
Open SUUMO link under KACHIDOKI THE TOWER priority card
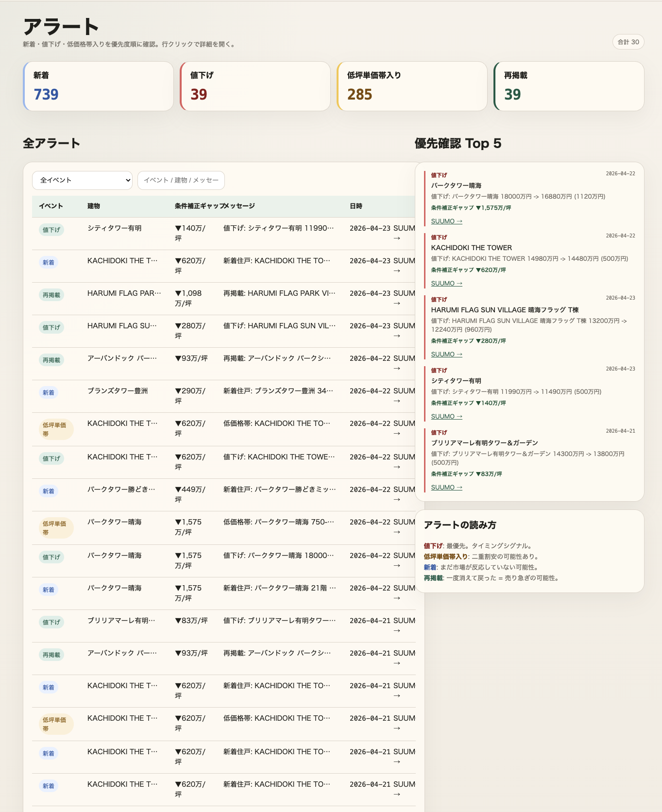tap(446, 284)
